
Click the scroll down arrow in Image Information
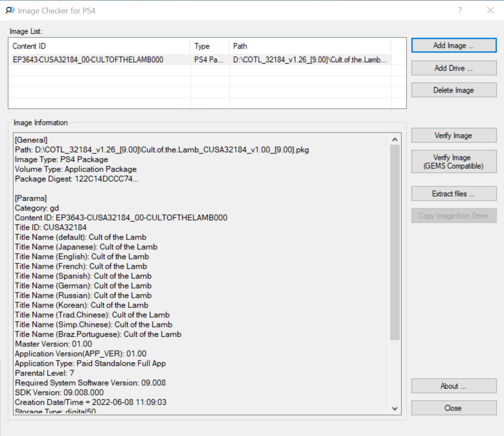pos(395,408)
